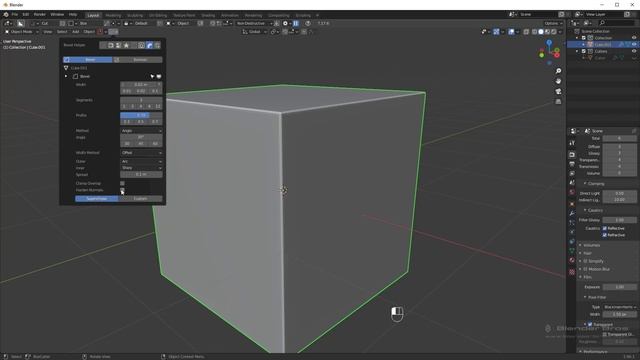Open the Texture properties checker tab icon
640x360 pixels.
click(x=572, y=272)
